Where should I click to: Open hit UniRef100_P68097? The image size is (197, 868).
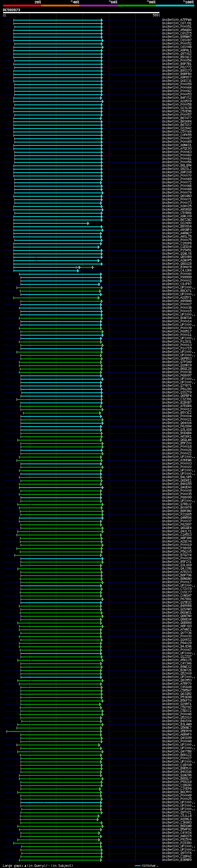[x=177, y=375]
